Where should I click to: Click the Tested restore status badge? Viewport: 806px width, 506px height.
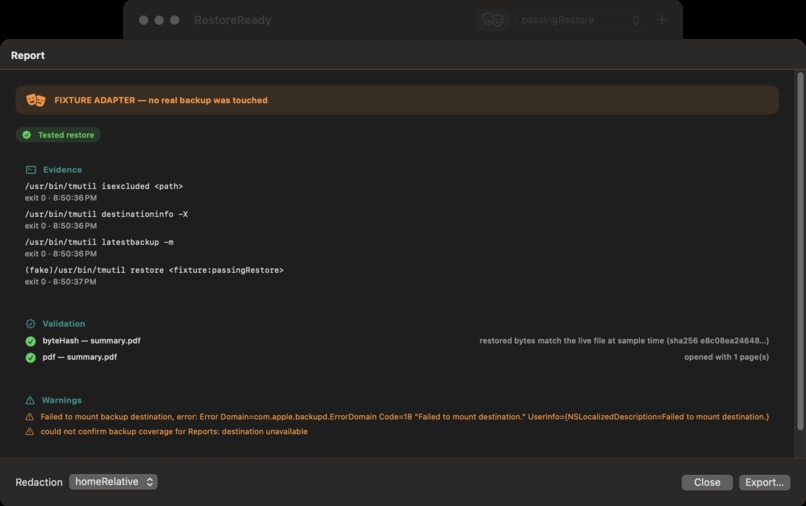point(58,135)
